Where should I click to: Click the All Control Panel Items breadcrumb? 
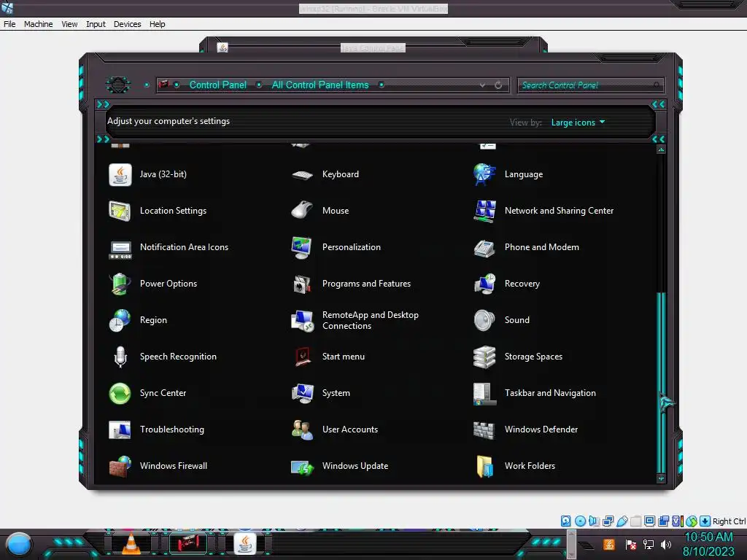point(320,85)
